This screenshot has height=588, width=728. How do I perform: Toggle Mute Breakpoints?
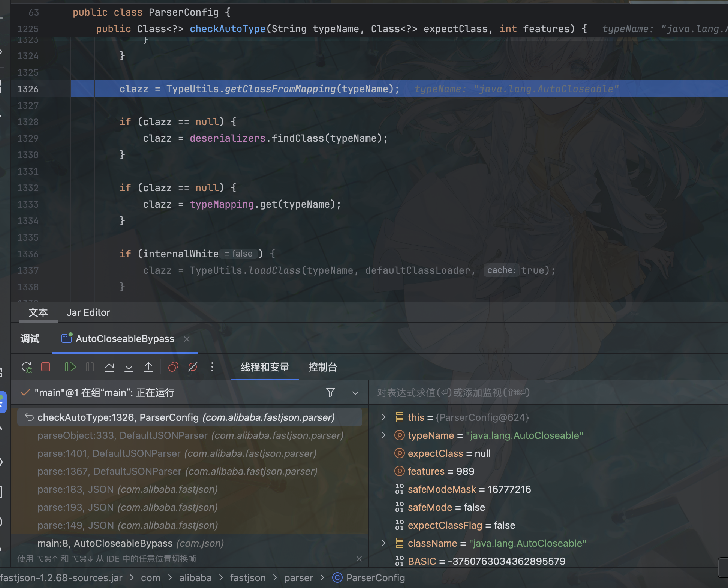click(193, 367)
